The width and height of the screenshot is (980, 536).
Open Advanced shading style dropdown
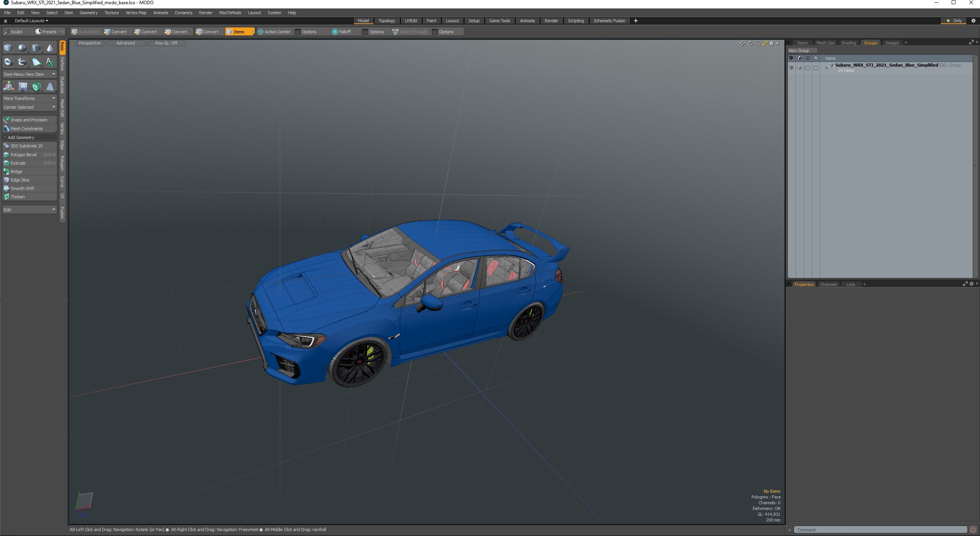tap(126, 43)
